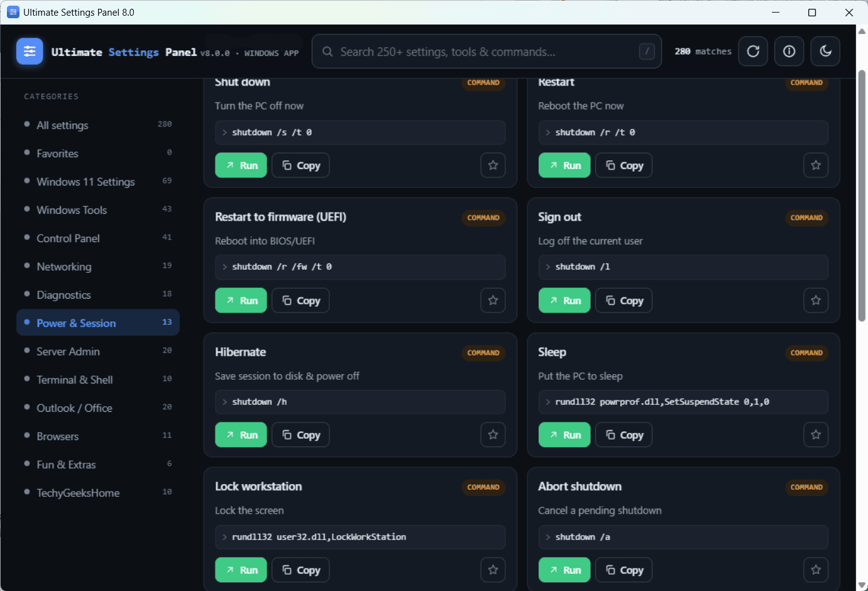This screenshot has width=868, height=591.
Task: Favorite the Lock workstation star icon
Action: tap(493, 570)
